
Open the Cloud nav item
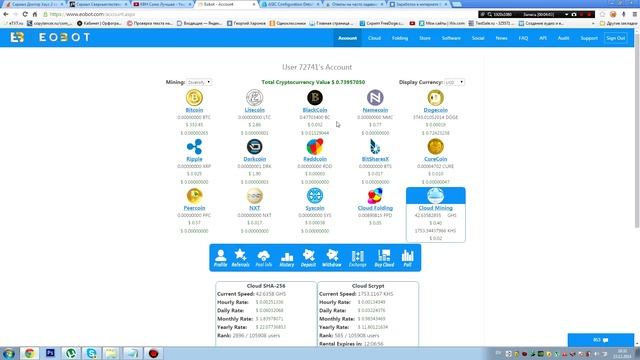tap(374, 38)
